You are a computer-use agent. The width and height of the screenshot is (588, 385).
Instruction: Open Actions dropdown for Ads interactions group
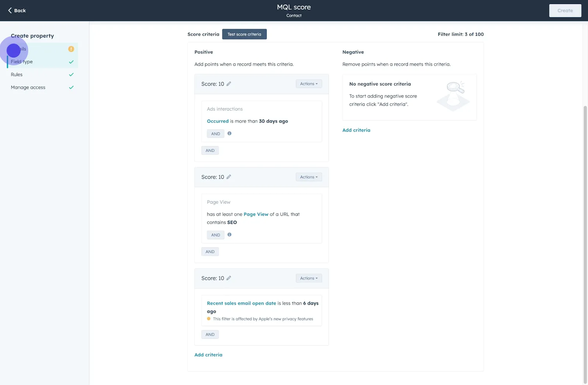(309, 84)
